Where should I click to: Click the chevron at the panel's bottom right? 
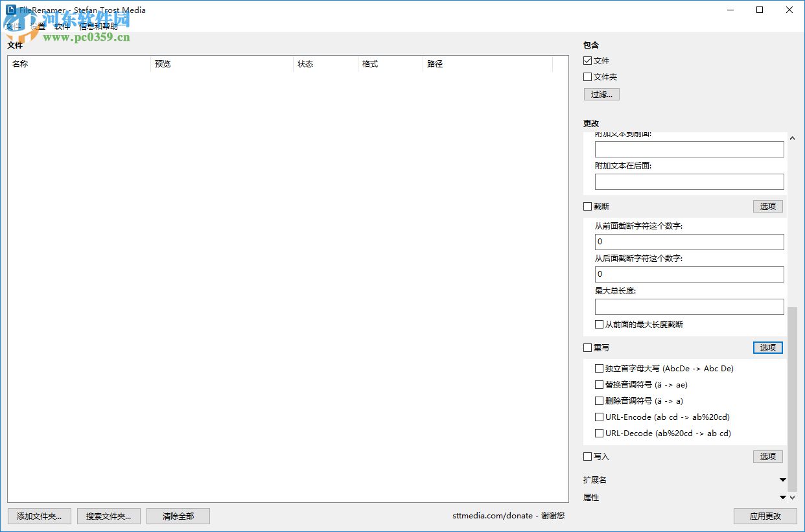(792, 498)
